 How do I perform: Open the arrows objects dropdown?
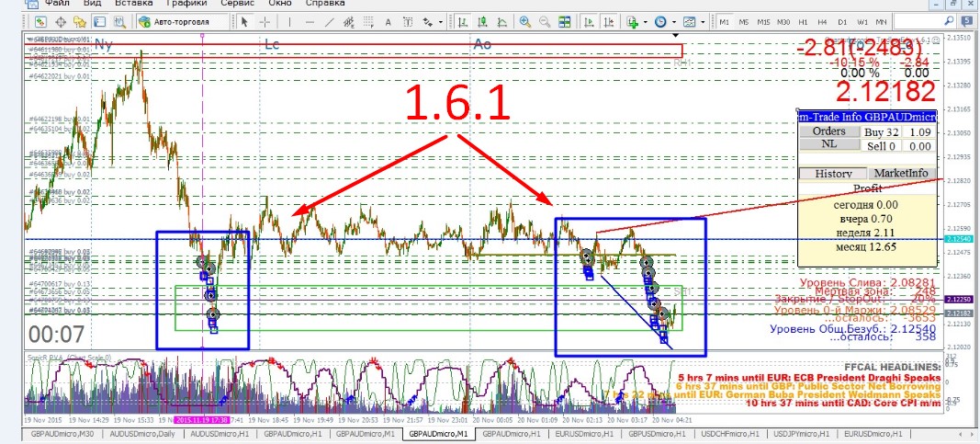tap(441, 22)
